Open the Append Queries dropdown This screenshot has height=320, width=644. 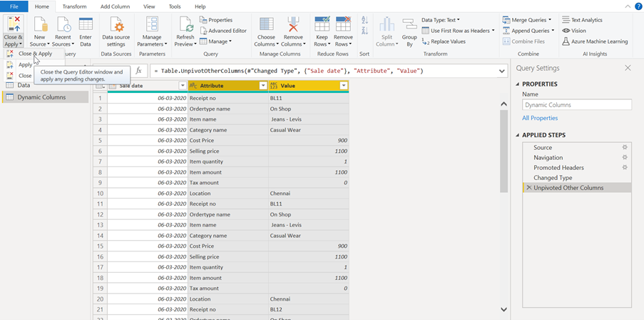click(528, 31)
